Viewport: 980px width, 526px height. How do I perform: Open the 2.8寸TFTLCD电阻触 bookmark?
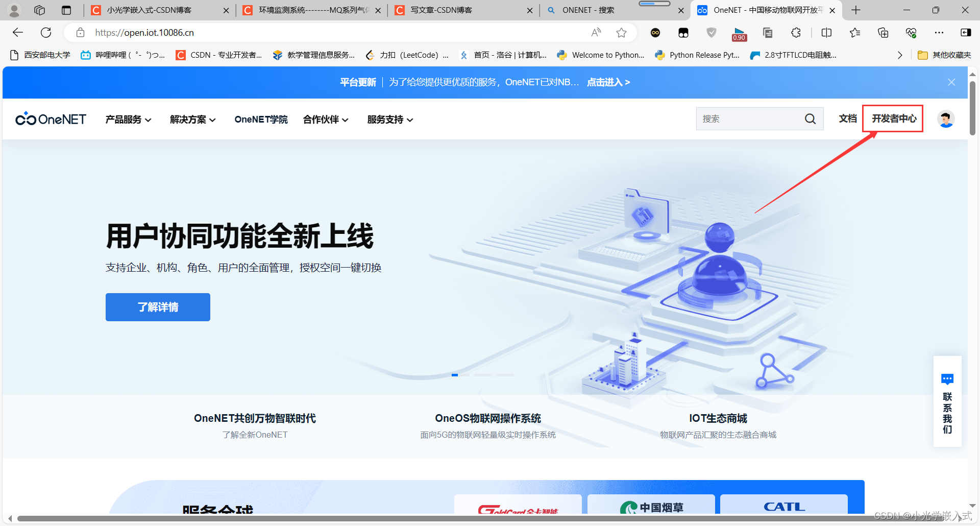point(794,55)
